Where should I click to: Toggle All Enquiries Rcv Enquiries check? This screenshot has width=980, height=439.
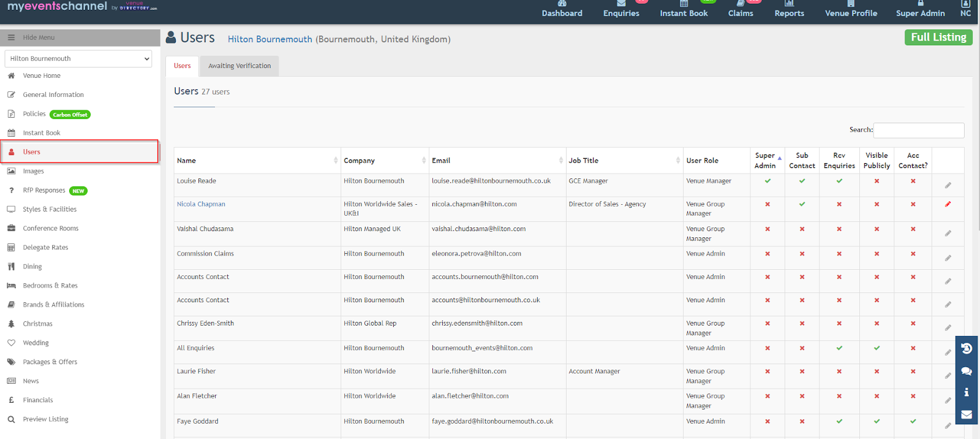click(x=839, y=348)
